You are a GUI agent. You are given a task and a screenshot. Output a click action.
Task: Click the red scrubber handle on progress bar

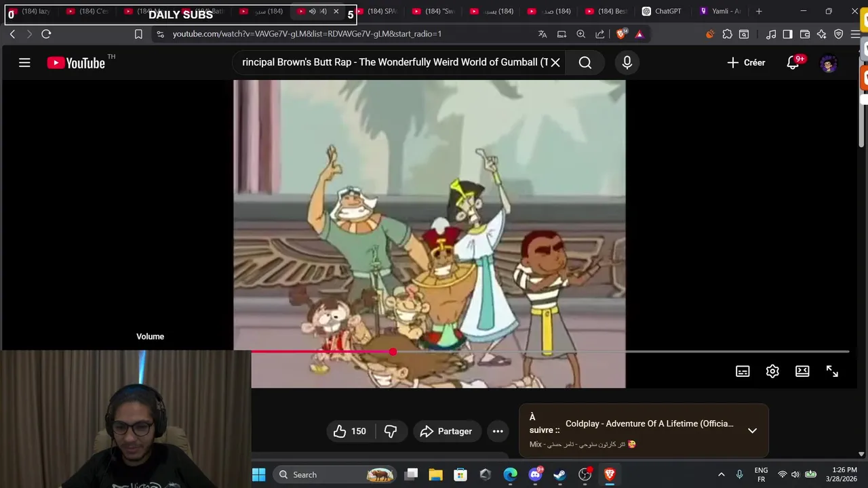[x=393, y=352]
